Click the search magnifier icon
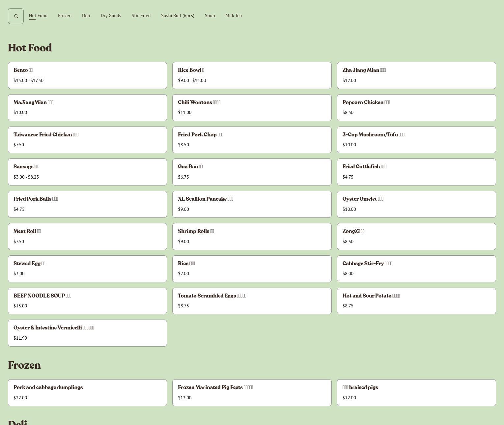This screenshot has height=425, width=504. 16,16
